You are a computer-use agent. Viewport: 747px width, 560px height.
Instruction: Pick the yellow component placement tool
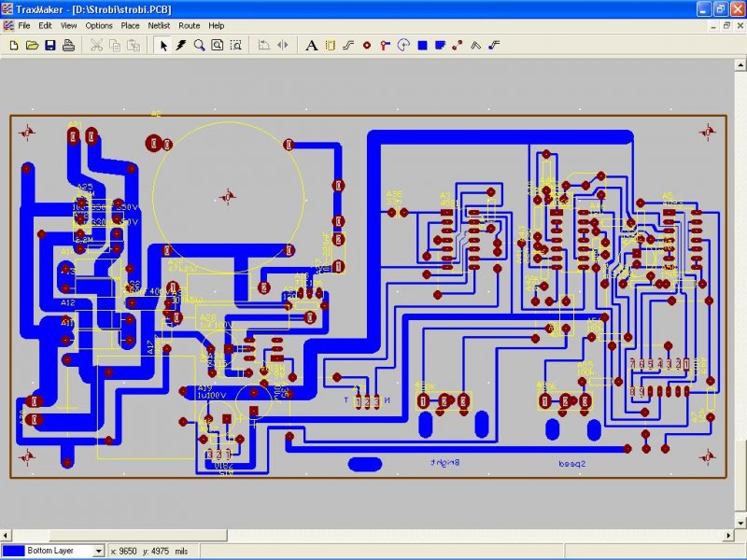(x=330, y=45)
